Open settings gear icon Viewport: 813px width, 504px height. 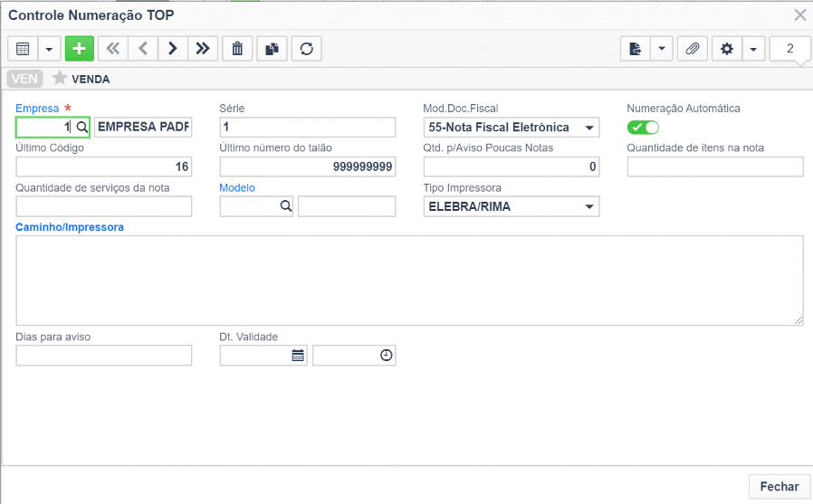pos(727,49)
